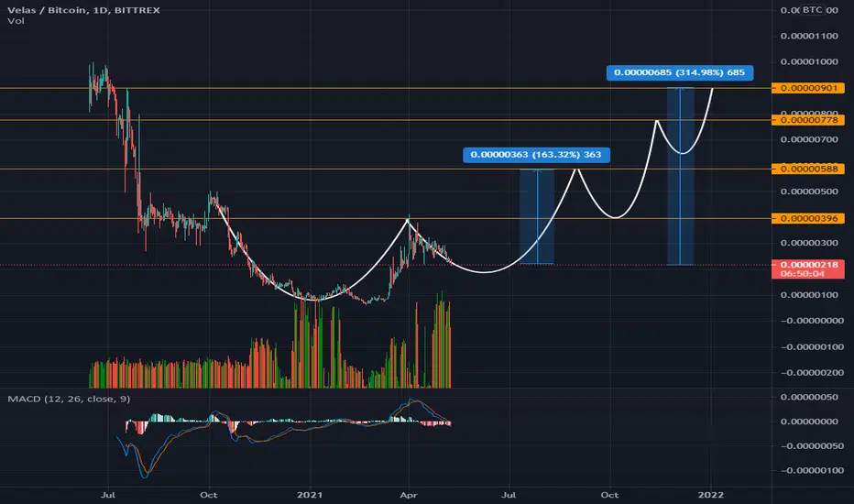Click the MACD scale value 0.00000000
854x504 pixels.
coord(809,422)
